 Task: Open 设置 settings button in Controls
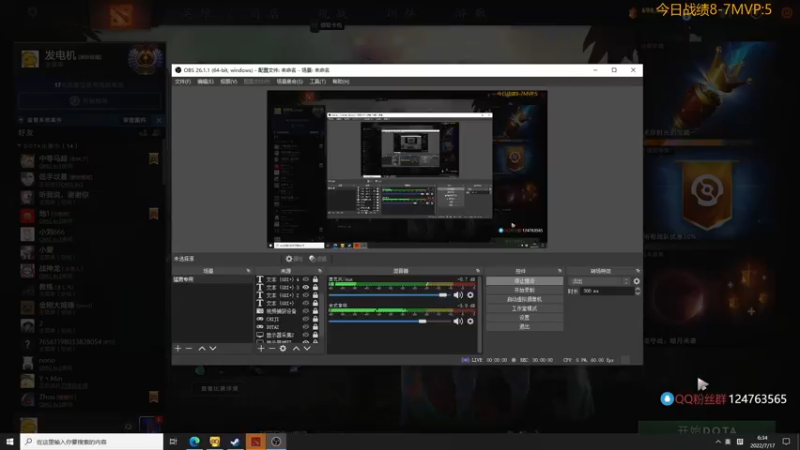click(x=524, y=317)
